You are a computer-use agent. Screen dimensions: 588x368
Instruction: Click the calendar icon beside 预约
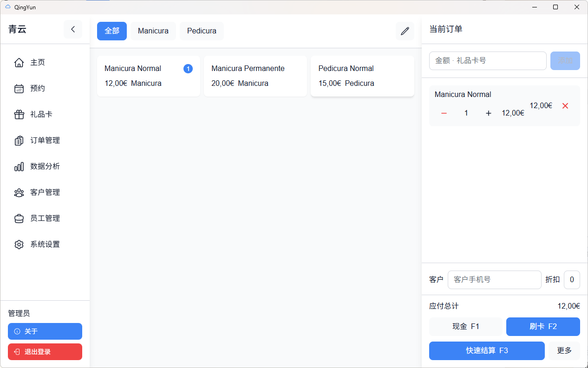19,89
